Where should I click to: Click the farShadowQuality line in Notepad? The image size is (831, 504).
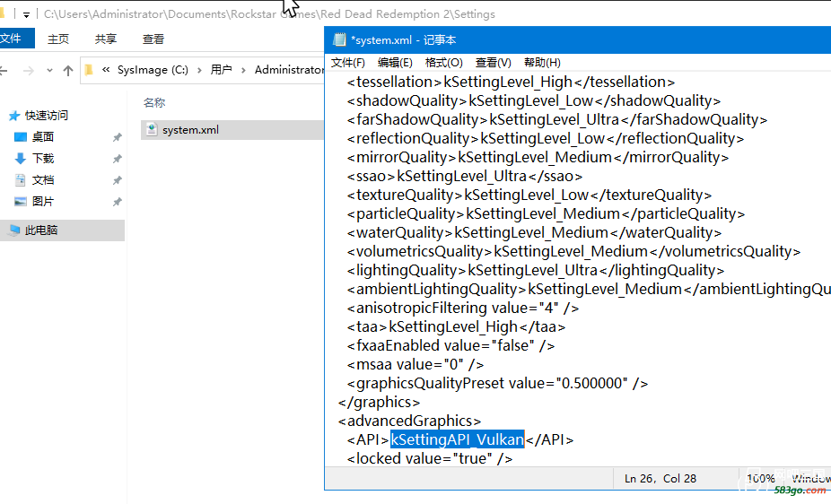[x=557, y=119]
